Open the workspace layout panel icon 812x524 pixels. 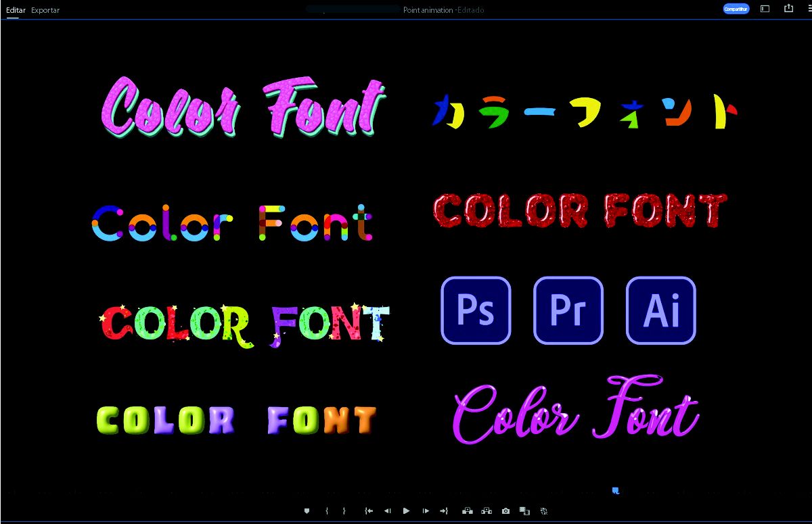765,9
